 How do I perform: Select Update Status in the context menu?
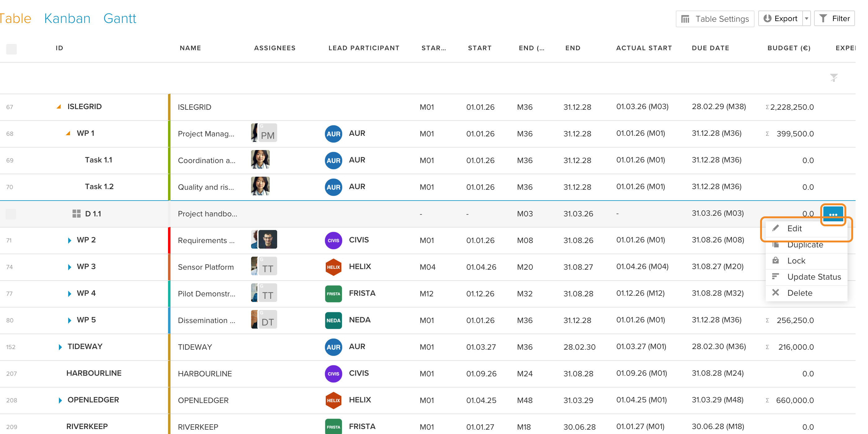pos(806,277)
